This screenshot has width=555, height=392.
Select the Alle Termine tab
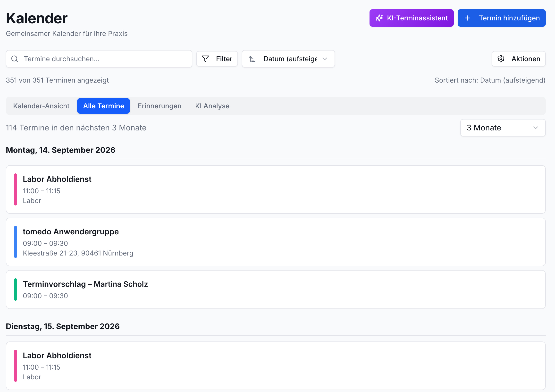103,106
